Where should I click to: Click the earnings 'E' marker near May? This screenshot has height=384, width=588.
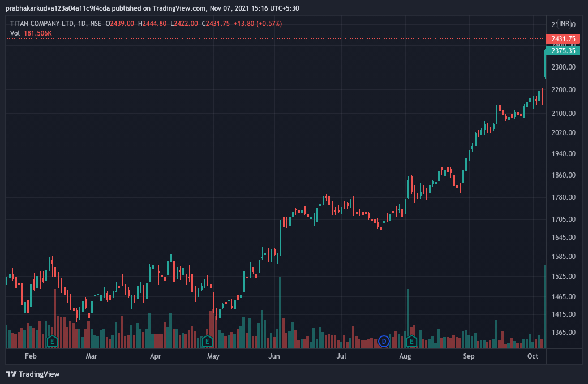[x=207, y=341]
